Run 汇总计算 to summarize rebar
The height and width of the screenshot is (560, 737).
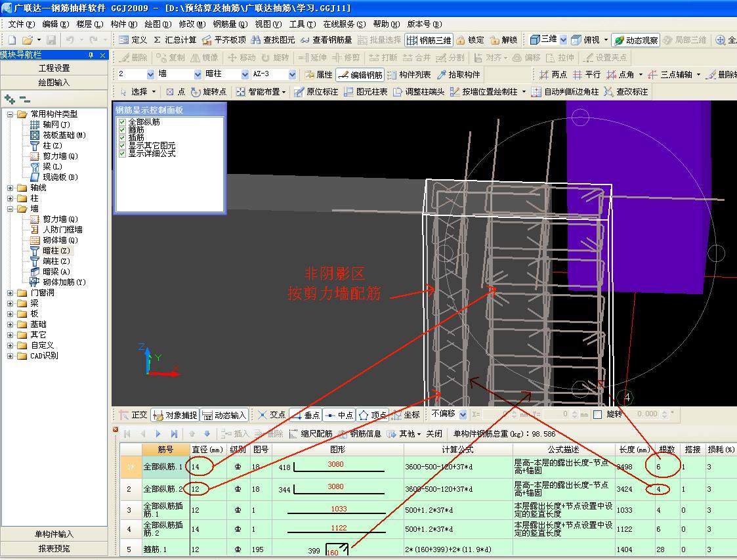[x=175, y=40]
